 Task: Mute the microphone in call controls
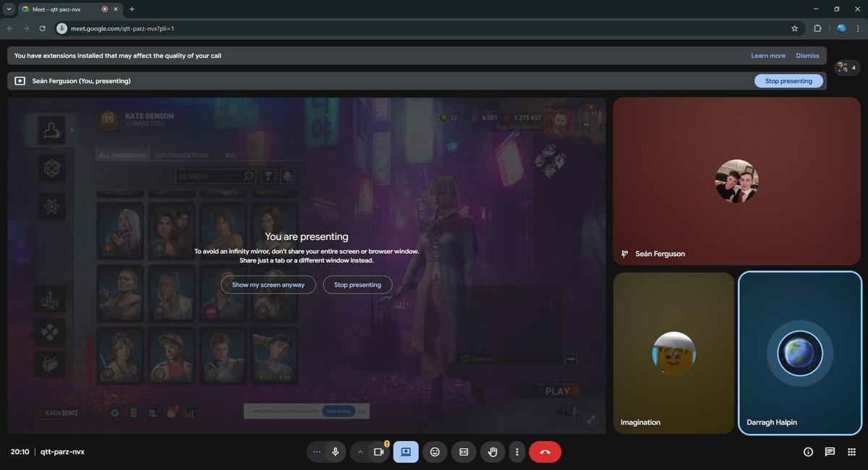(335, 452)
